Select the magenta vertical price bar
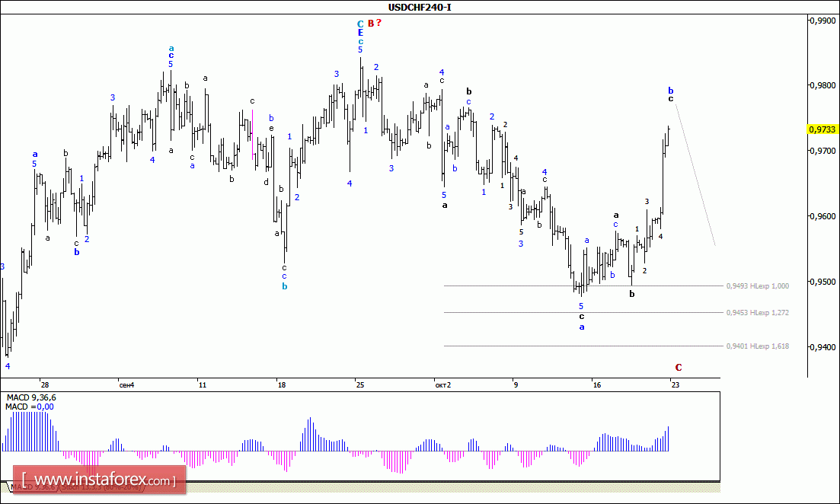Screen dimensions: 840x504 [252, 135]
